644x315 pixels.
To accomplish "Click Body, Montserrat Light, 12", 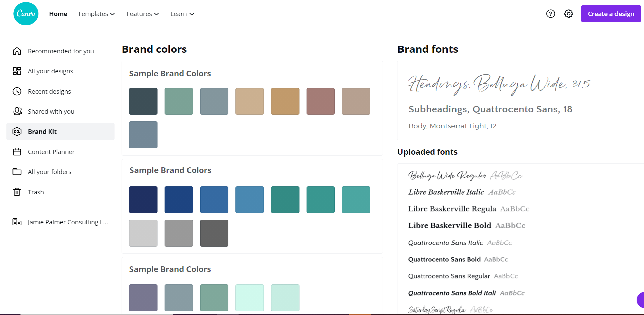I will coord(452,126).
